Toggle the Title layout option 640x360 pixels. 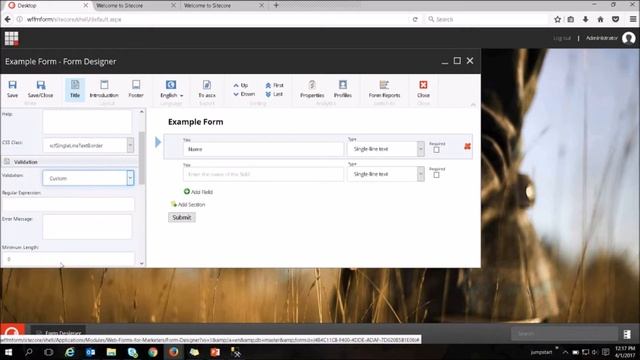tap(75, 89)
